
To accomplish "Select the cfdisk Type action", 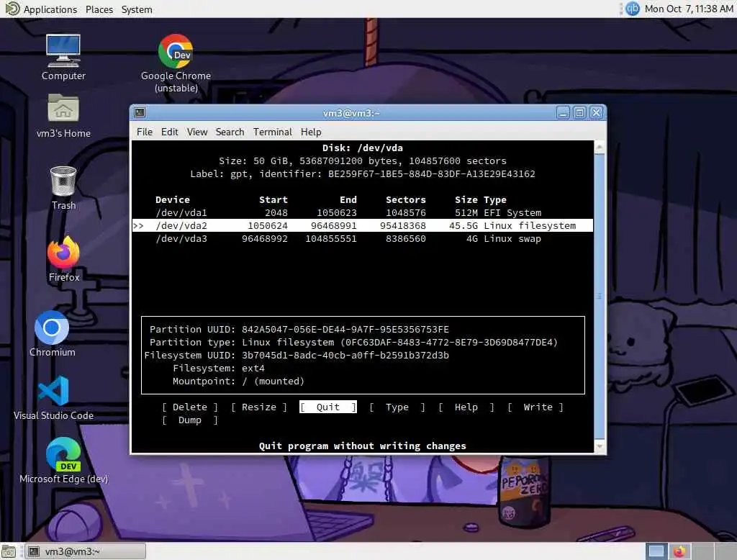I will point(397,407).
